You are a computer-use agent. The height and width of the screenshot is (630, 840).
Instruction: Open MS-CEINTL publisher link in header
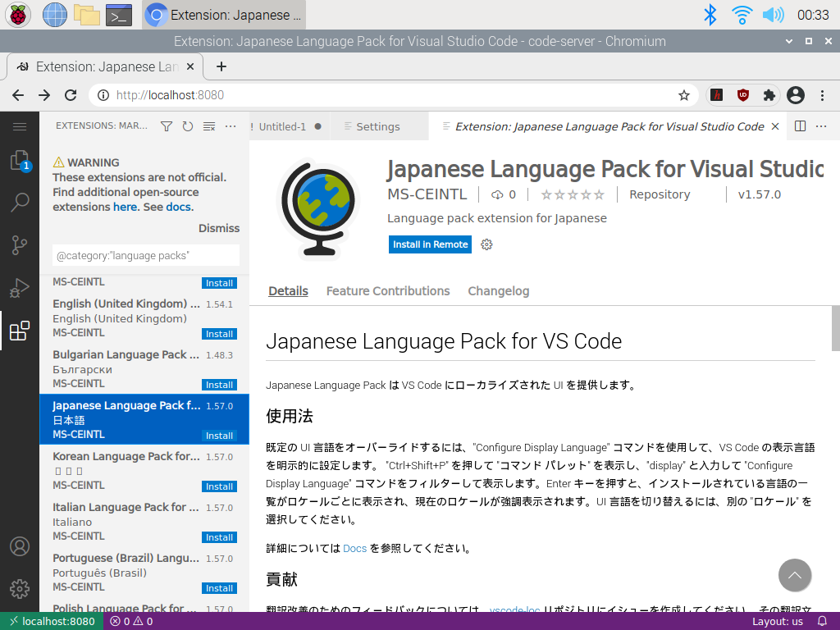tap(427, 194)
